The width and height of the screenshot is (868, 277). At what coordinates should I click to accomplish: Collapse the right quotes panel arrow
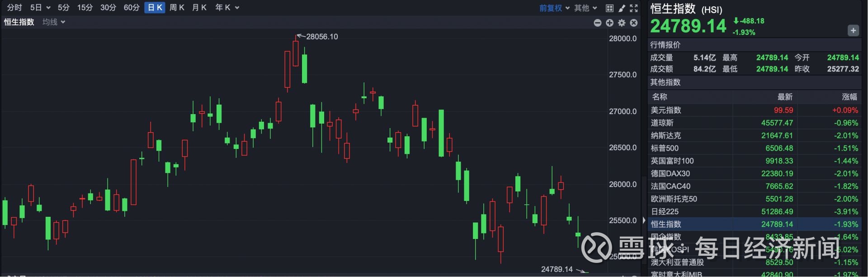pyautogui.click(x=644, y=220)
